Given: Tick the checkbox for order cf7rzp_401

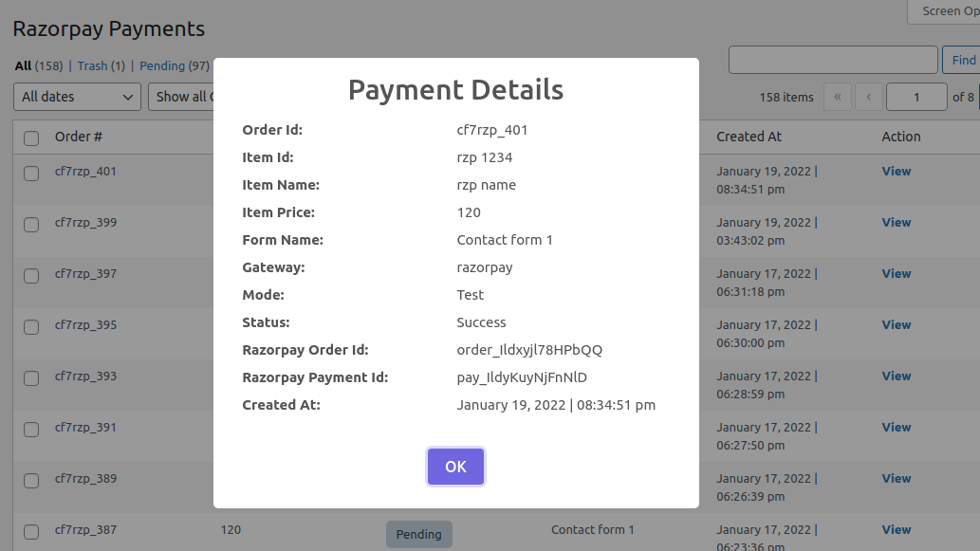Looking at the screenshot, I should (x=31, y=173).
